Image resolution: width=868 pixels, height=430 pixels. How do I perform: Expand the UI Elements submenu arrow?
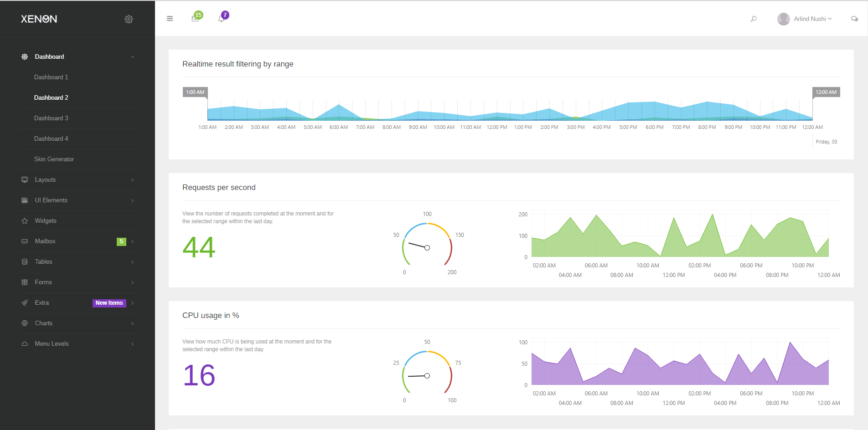coord(133,200)
